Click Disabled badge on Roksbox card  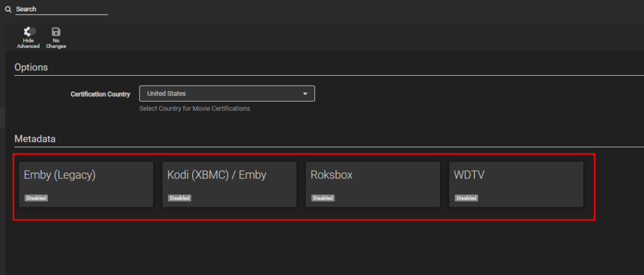323,198
